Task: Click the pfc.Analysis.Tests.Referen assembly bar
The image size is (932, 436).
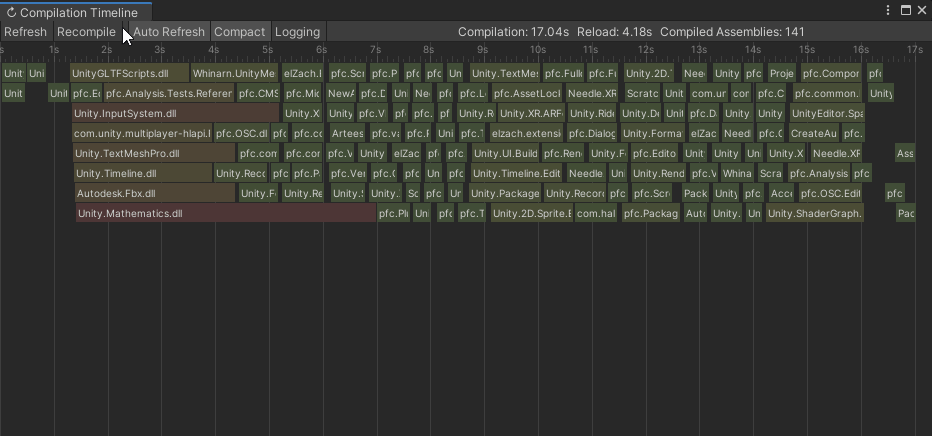Action: tap(169, 93)
